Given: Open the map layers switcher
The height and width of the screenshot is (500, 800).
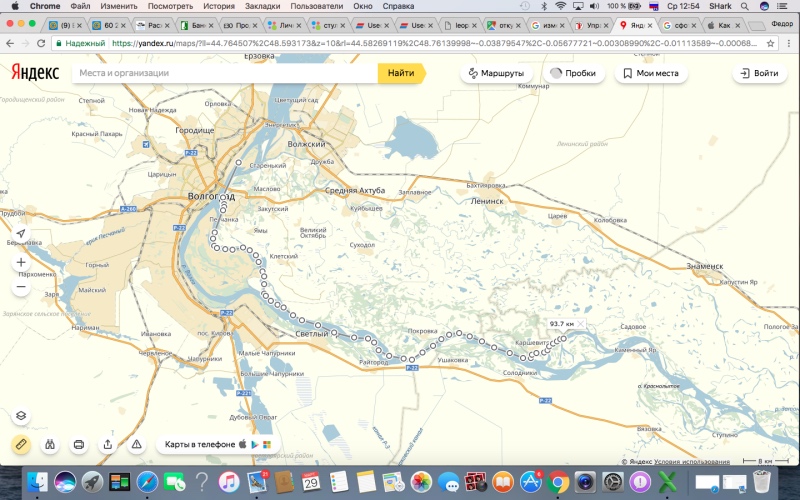Looking at the screenshot, I should 21,415.
